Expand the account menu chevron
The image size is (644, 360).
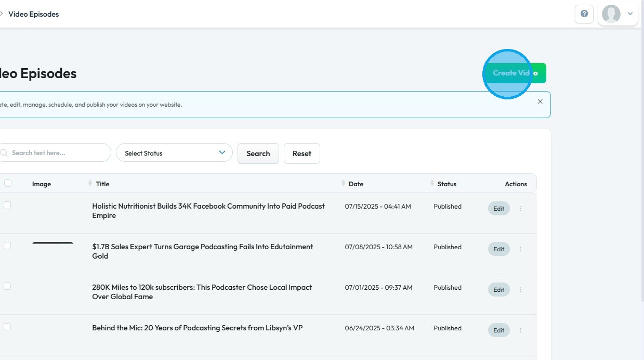click(x=630, y=14)
